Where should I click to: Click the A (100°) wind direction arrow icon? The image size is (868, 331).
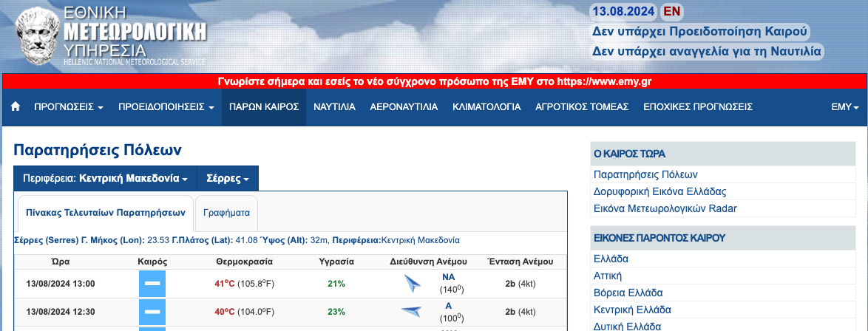(x=411, y=312)
